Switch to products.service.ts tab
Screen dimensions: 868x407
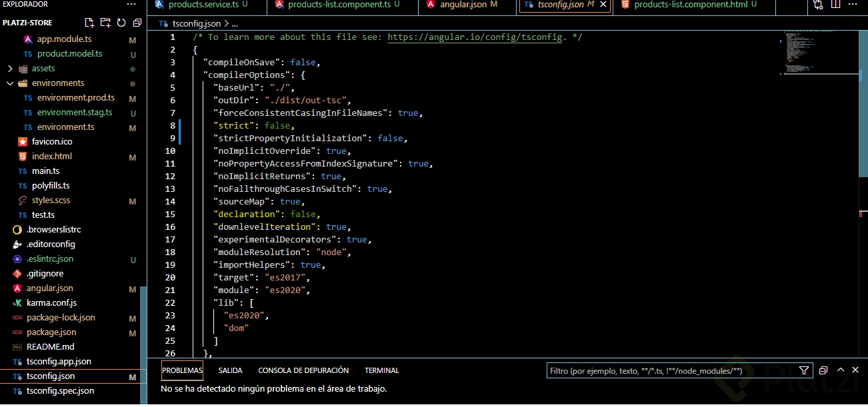[207, 5]
